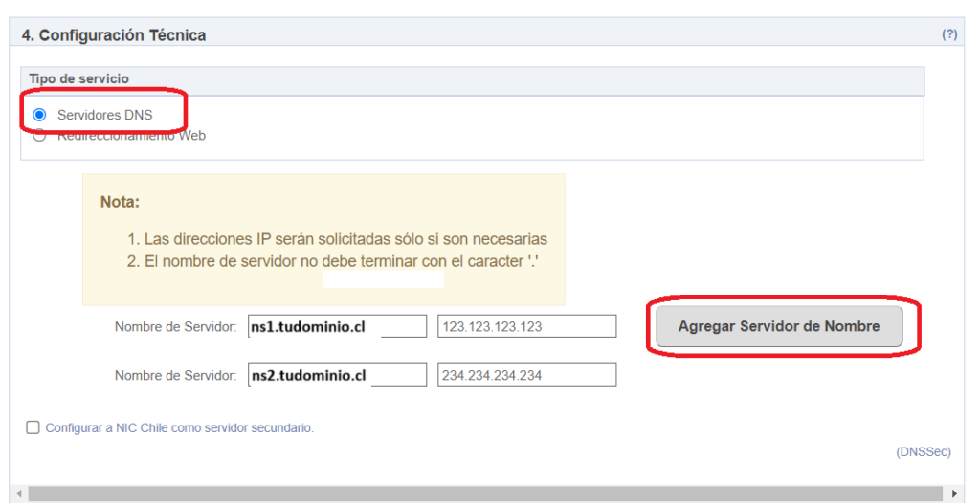Click note 'Las direcciones IP serán solicitadas sólo si son necesarias'
Screen dimensions: 980x503
point(345,239)
